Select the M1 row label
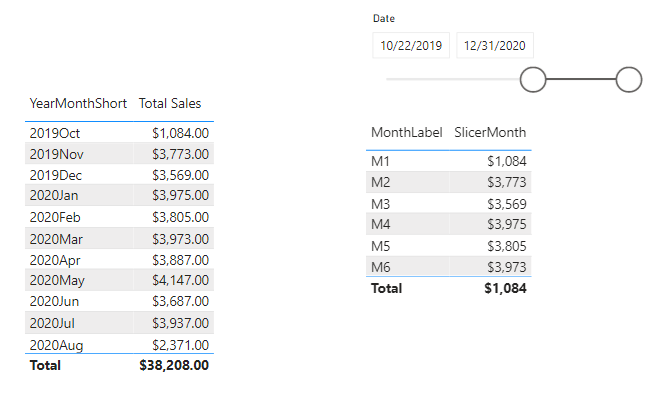This screenshot has width=660, height=398. [381, 162]
